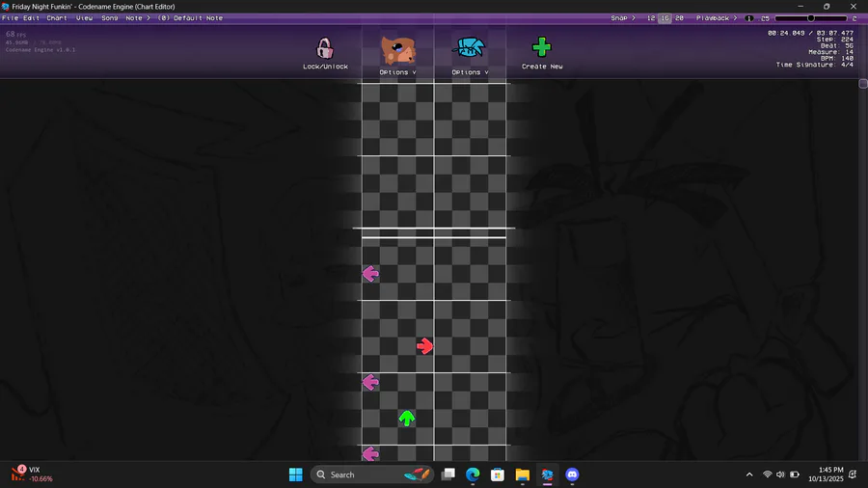Open the VIX stock widget

(32, 474)
